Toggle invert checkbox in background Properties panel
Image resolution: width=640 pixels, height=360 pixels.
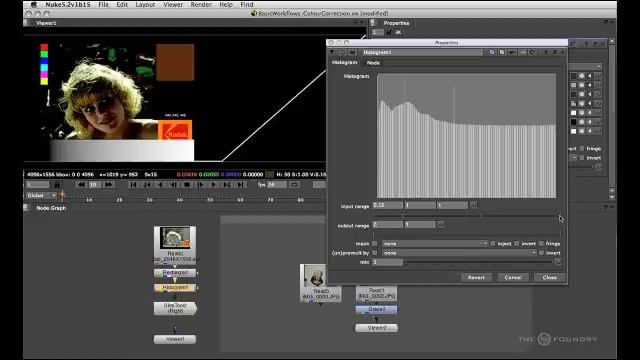[582, 158]
